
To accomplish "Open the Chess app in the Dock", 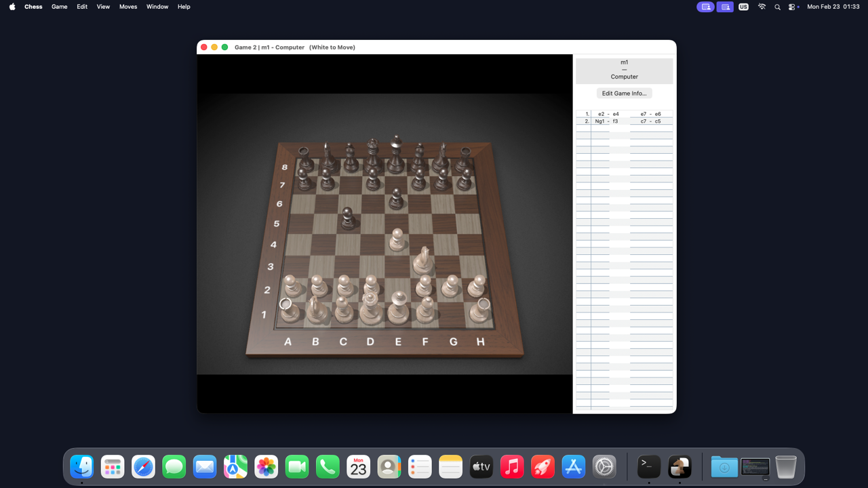I will pyautogui.click(x=679, y=467).
